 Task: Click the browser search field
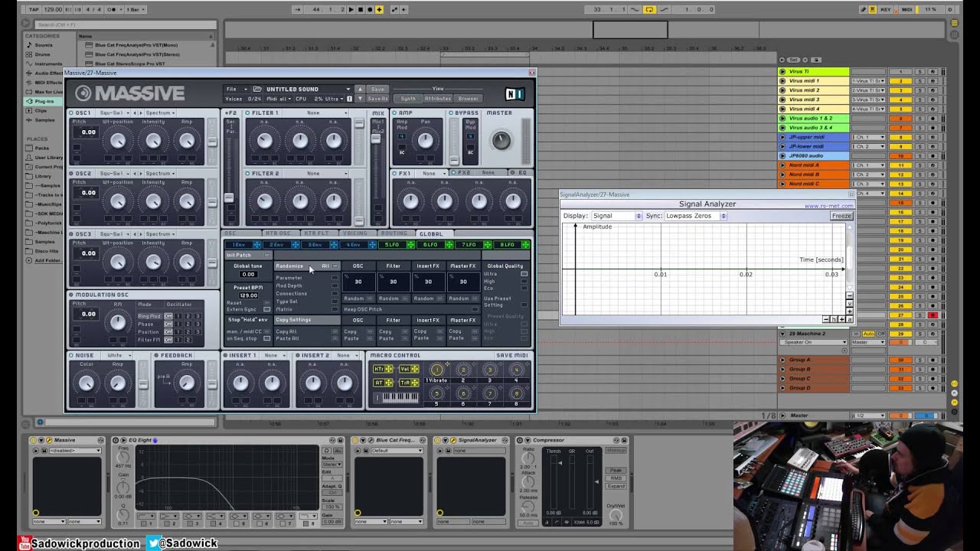[126, 24]
